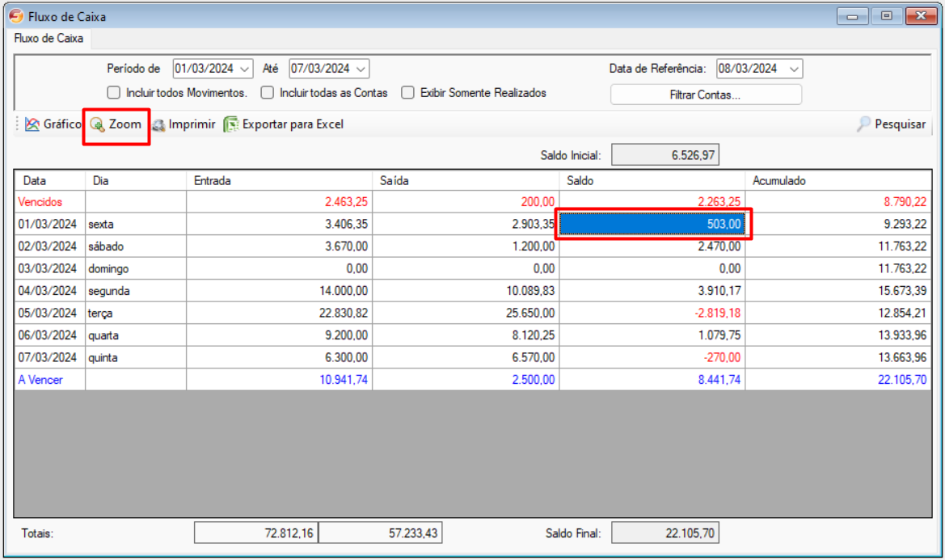Click the sábado day cell

(136, 246)
